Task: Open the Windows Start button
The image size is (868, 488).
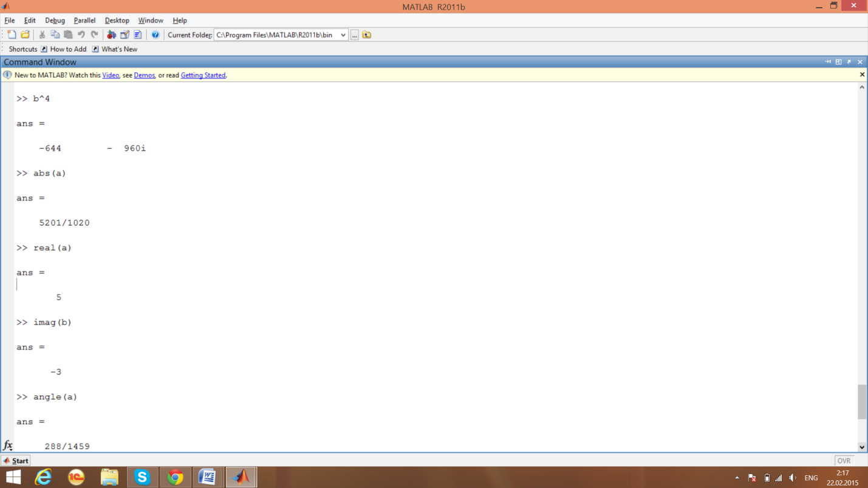Action: click(x=13, y=477)
